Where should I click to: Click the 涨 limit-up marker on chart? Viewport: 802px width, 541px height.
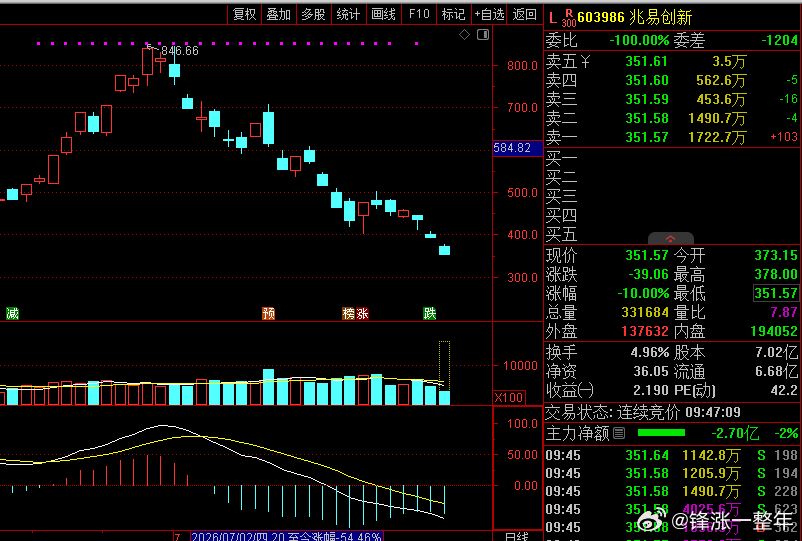[362, 313]
